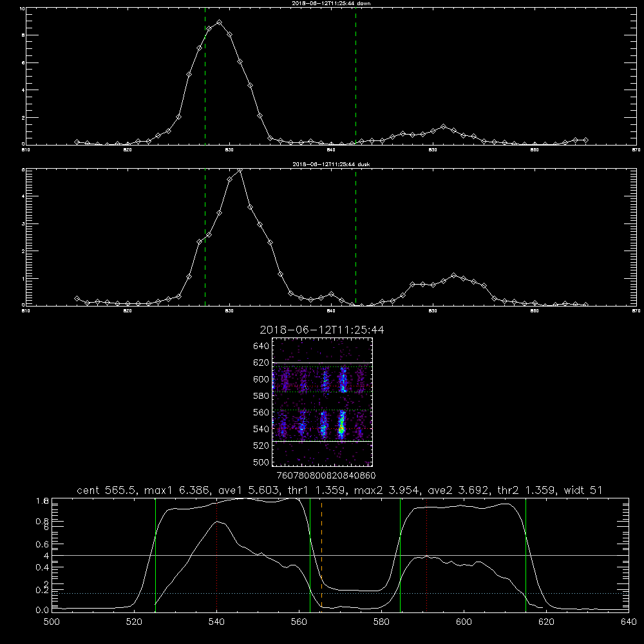
Task: Click the right green dashed line in dawn plot
Action: (355, 76)
